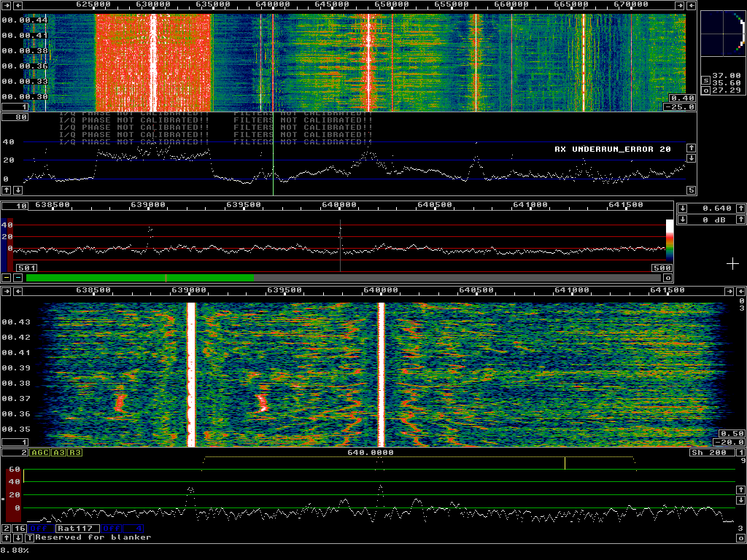Click the '10' box above high-res spectrum
This screenshot has width=747, height=560.
[x=15, y=206]
